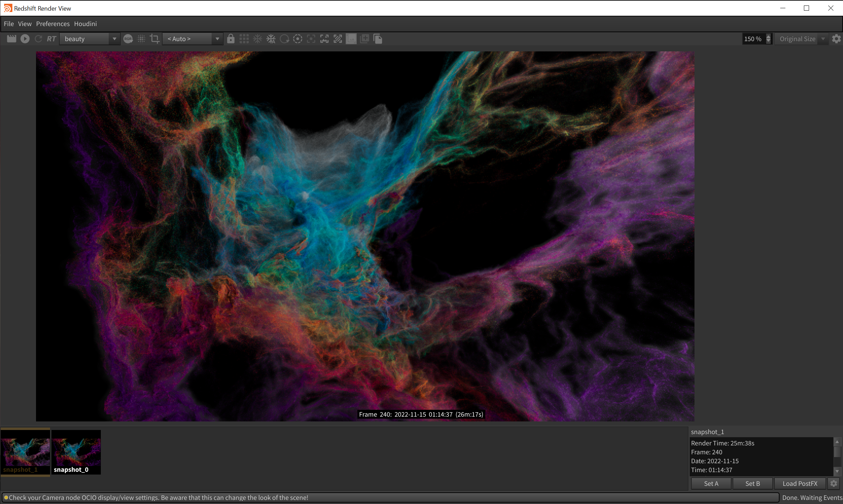Click the RGB channel display icon

click(128, 39)
